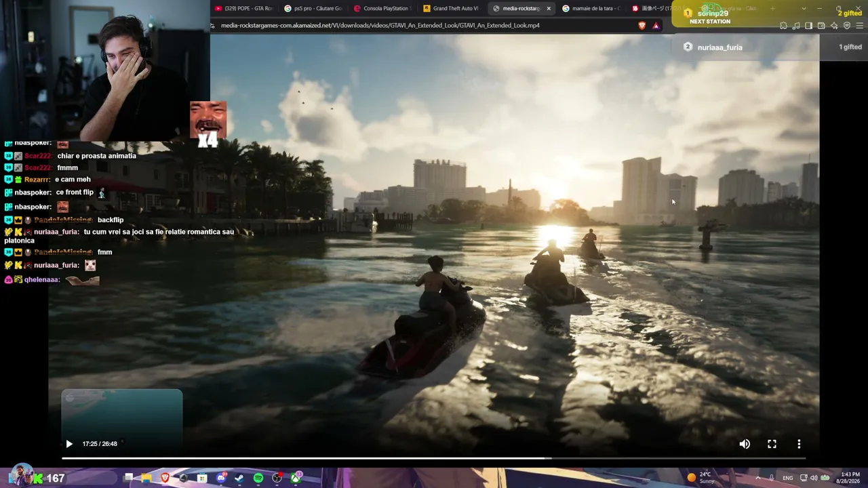Open the video player's three-dot options menu
The height and width of the screenshot is (488, 868).
799,444
